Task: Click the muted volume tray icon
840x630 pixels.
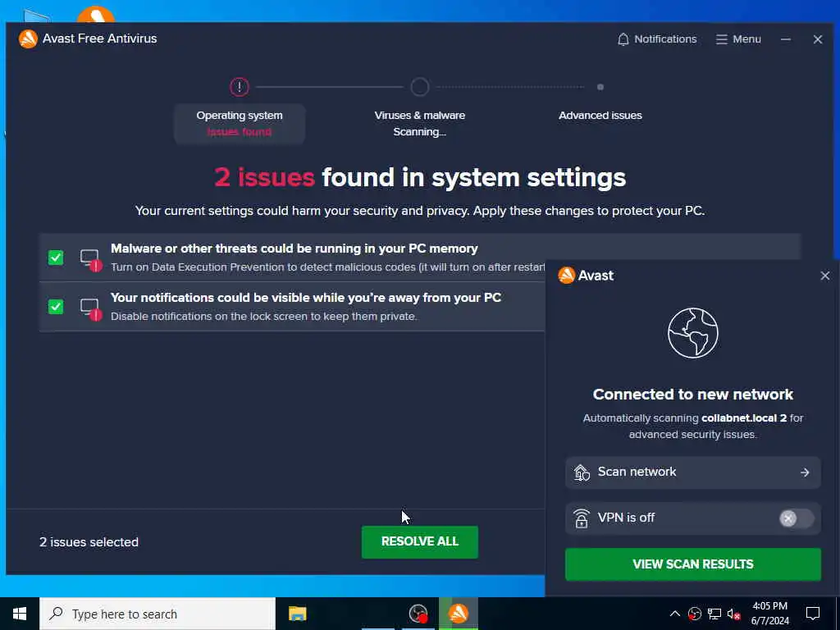Action: [x=733, y=614]
